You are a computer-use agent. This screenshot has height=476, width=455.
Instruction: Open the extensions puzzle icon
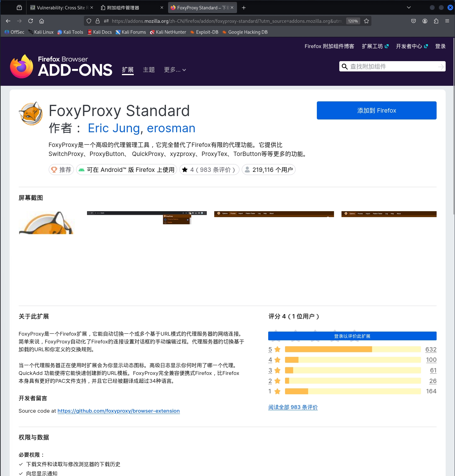tap(436, 21)
